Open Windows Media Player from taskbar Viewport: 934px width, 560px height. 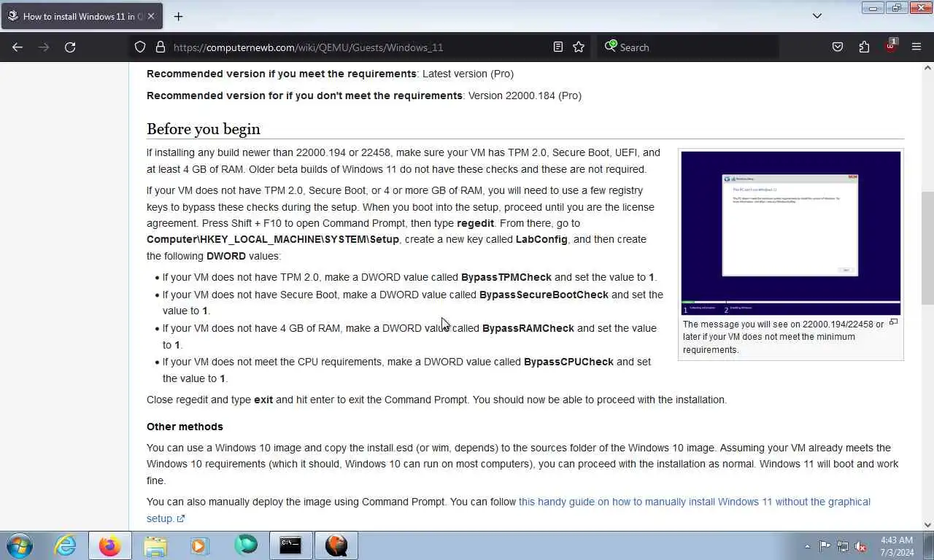pyautogui.click(x=200, y=545)
